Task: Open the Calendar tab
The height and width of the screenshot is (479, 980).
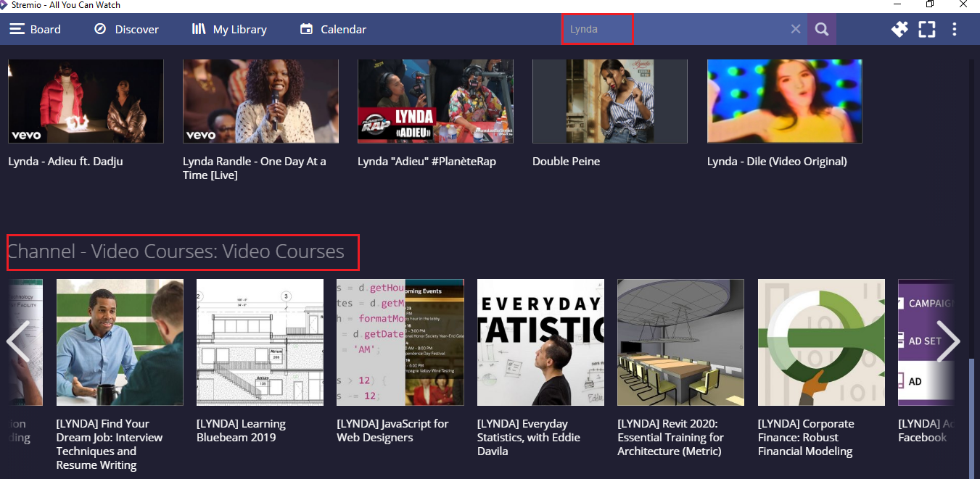Action: click(x=333, y=29)
